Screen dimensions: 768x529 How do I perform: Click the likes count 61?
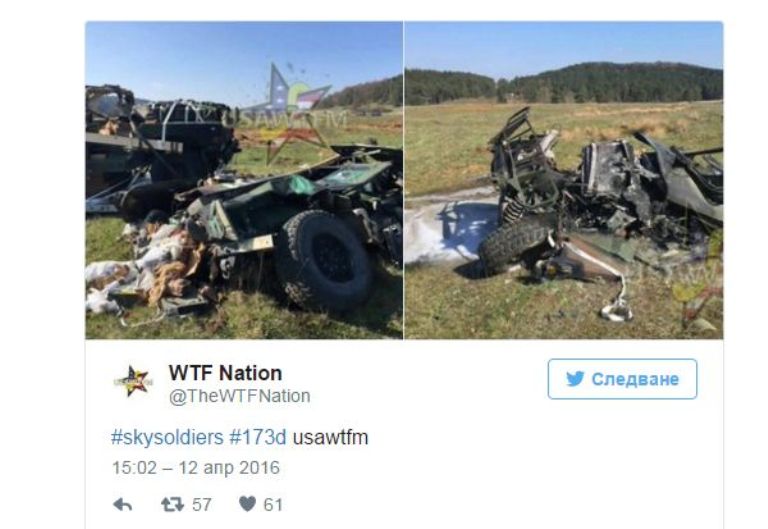click(x=273, y=505)
